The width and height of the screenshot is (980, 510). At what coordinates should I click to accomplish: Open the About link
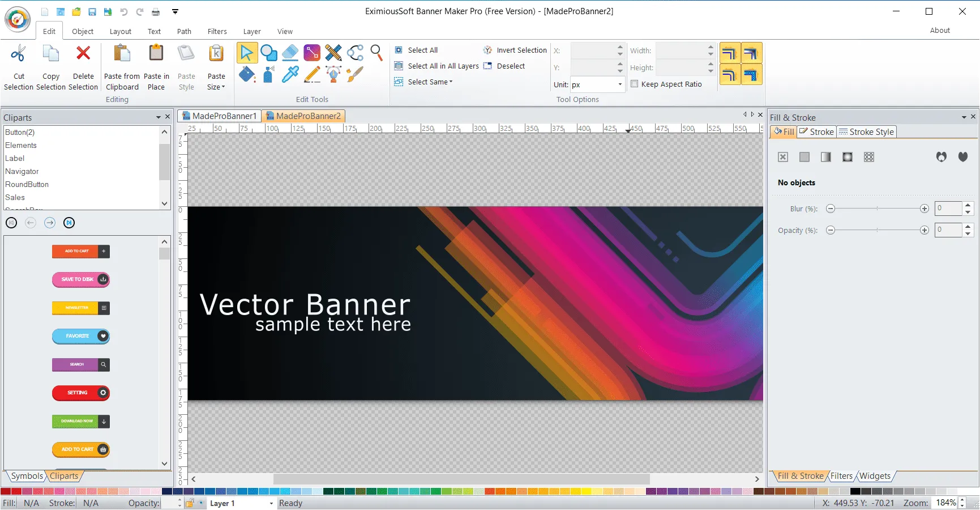pyautogui.click(x=940, y=31)
